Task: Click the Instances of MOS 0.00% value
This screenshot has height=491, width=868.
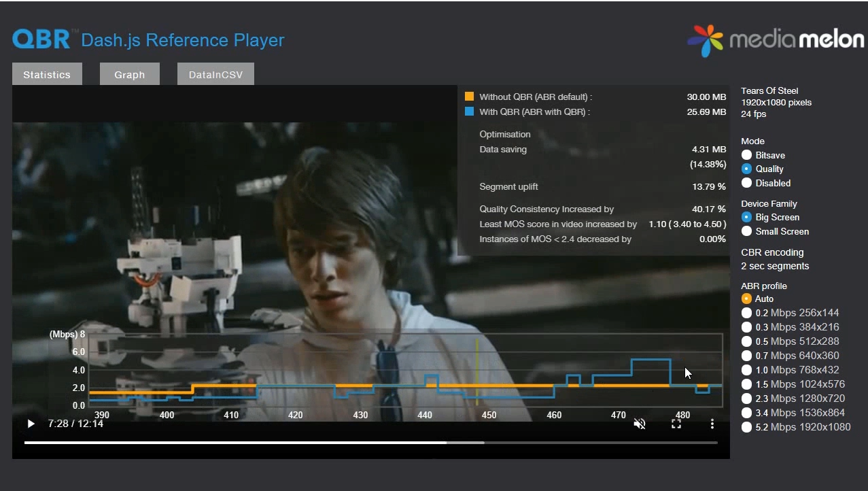Action: [713, 239]
